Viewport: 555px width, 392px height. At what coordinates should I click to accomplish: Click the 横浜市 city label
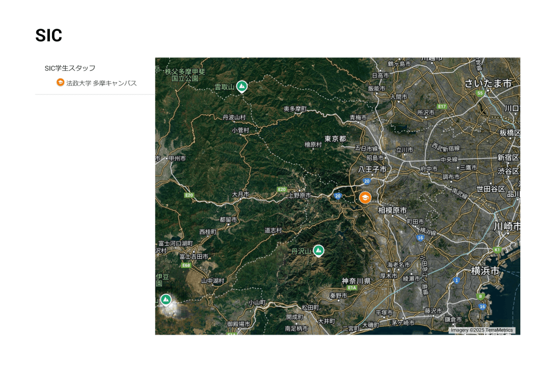(x=485, y=270)
